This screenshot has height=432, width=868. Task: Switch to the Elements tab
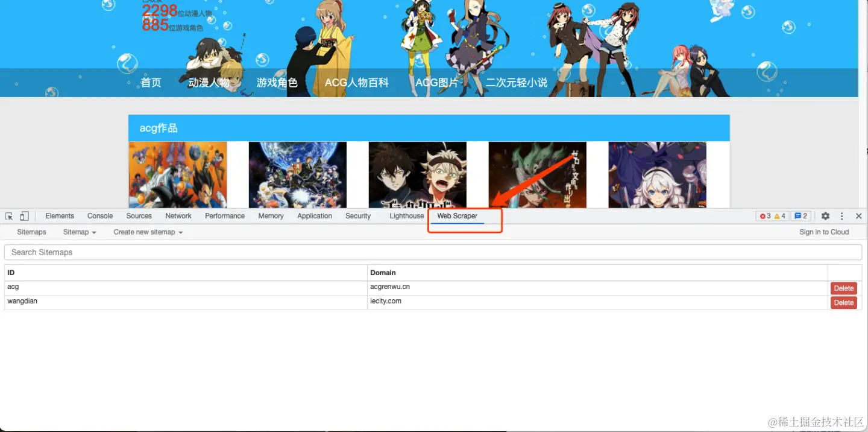(x=60, y=216)
